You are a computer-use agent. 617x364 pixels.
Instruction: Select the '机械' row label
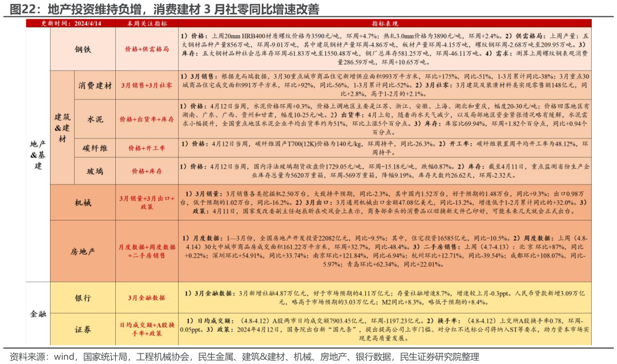(x=82, y=203)
